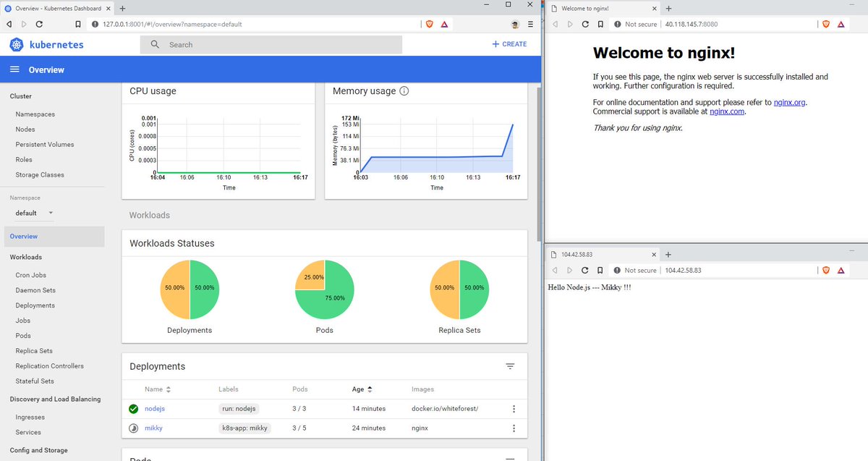Follow the nginx.com link
The image size is (868, 461).
(727, 111)
